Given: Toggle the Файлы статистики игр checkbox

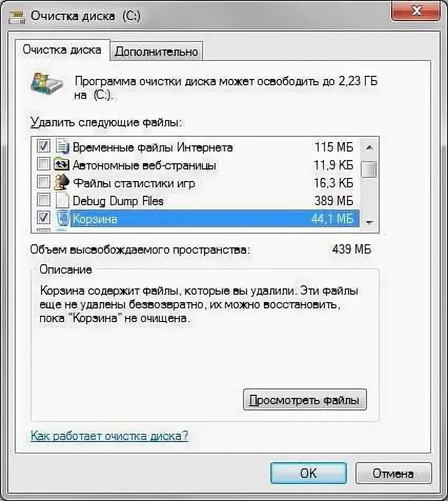Looking at the screenshot, I should tap(44, 182).
